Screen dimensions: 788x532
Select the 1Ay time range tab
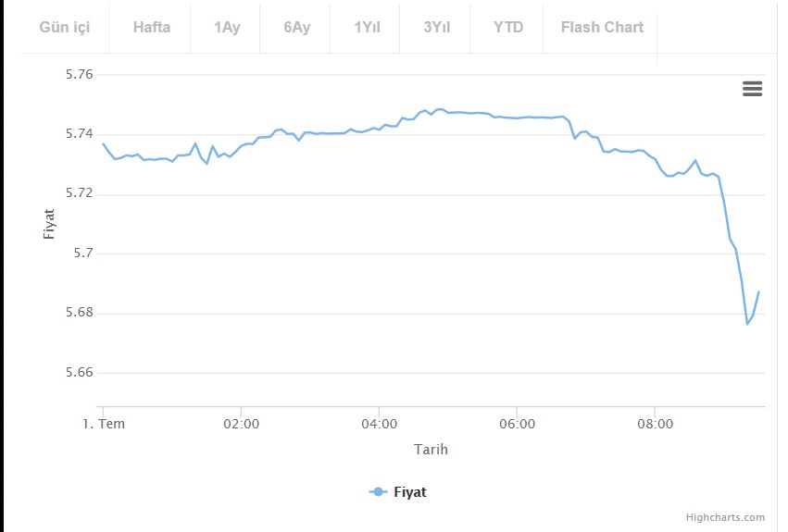(x=227, y=27)
